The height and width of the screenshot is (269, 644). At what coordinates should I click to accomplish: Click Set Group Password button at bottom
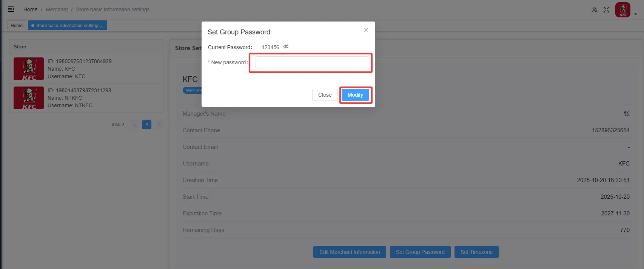420,252
